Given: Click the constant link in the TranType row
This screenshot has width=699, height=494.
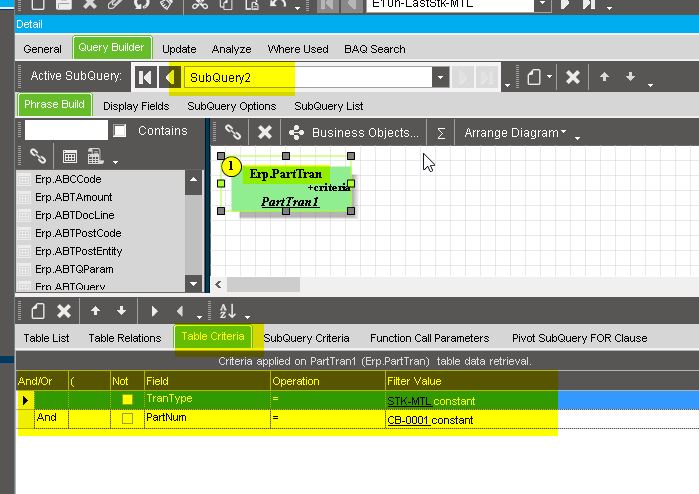Looking at the screenshot, I should (454, 401).
